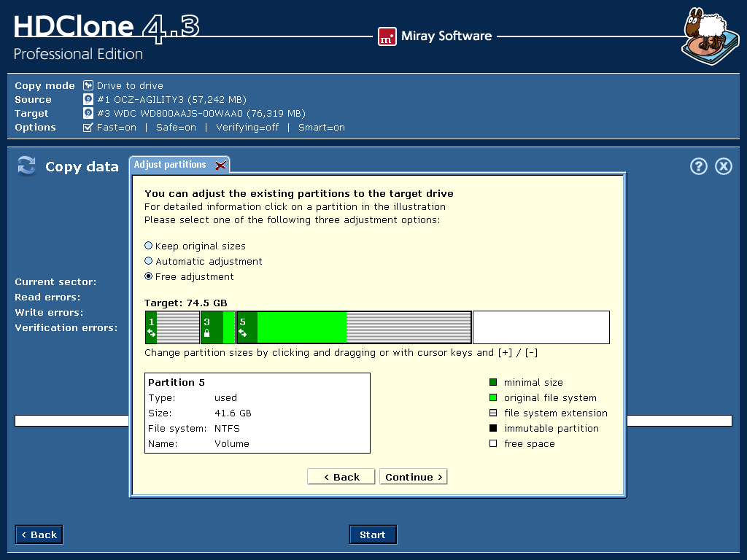Click the Adjust partitions tab label
This screenshot has width=747, height=560.
170,165
